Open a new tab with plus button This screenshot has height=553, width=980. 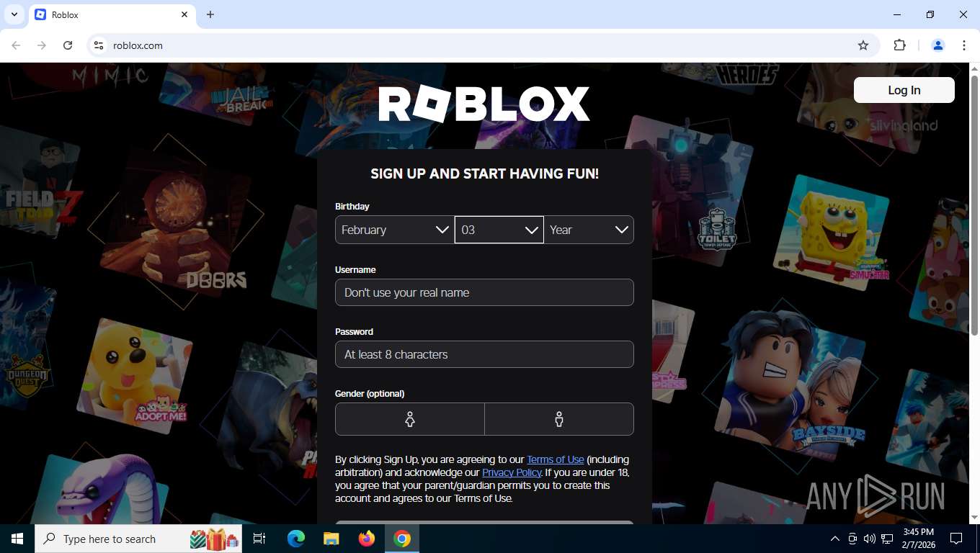(x=210, y=14)
